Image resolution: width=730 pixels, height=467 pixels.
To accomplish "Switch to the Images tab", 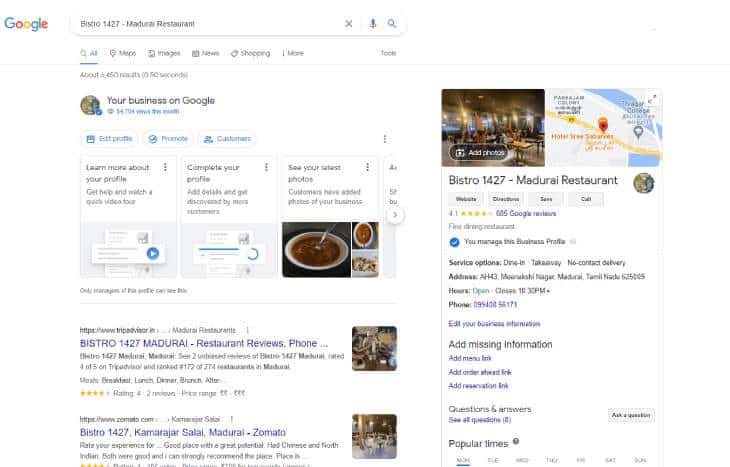I will pyautogui.click(x=164, y=53).
